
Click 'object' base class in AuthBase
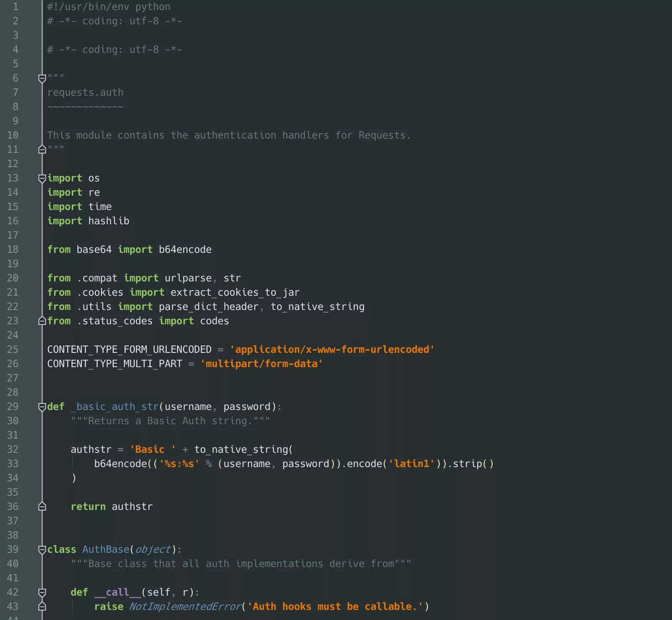[153, 549]
